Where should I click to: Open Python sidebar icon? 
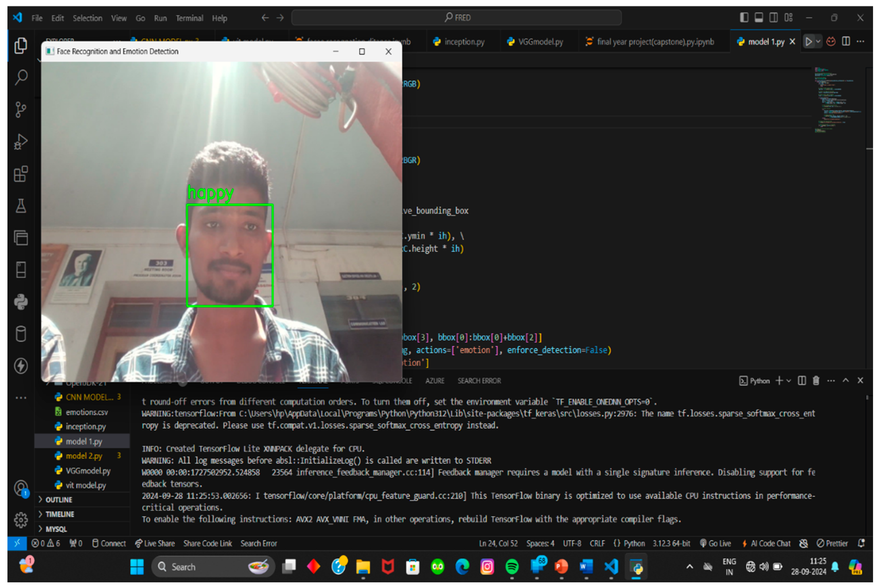coord(21,302)
